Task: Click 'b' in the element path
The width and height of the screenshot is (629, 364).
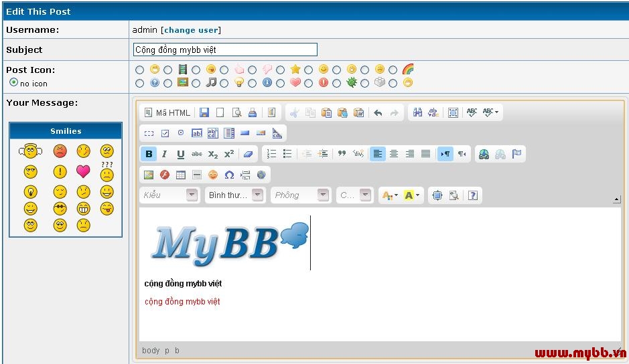Action: pos(177,351)
